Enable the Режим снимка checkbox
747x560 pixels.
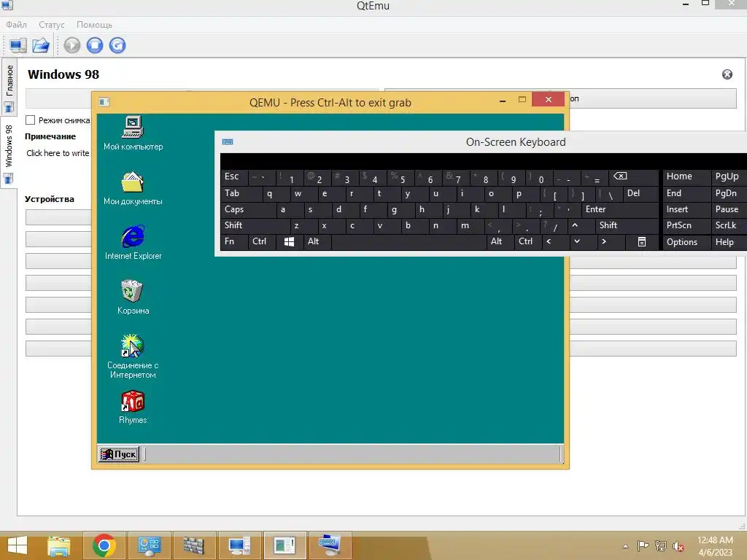click(31, 120)
